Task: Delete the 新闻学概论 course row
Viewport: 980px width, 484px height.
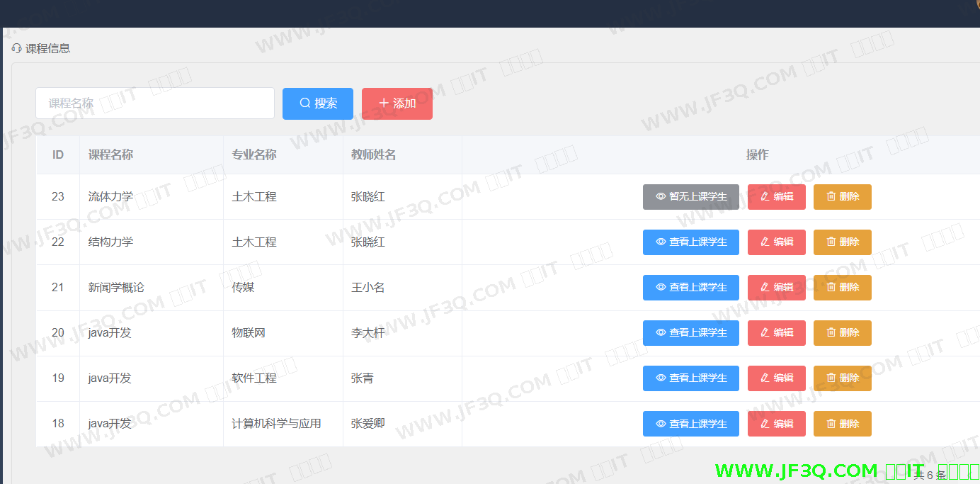Action: click(x=842, y=288)
